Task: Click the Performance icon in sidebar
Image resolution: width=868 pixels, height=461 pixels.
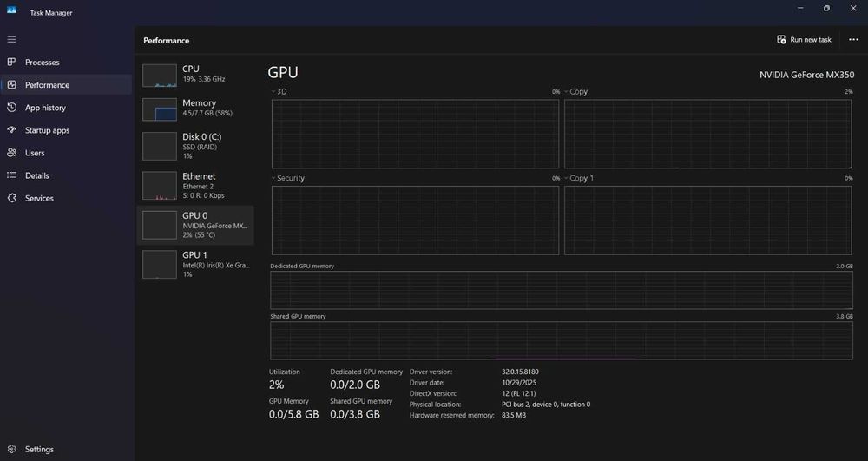Action: [11, 85]
